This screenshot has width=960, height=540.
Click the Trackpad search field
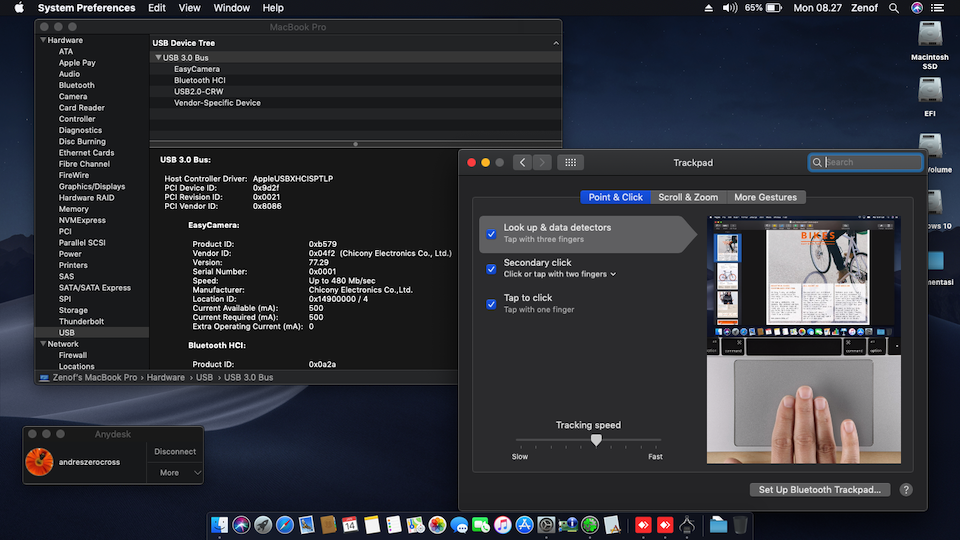pos(866,162)
